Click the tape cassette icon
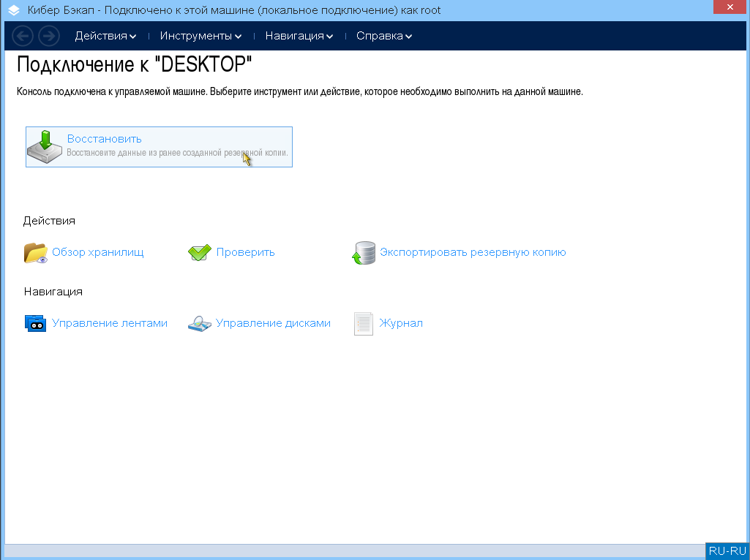This screenshot has height=560, width=750. click(x=35, y=323)
